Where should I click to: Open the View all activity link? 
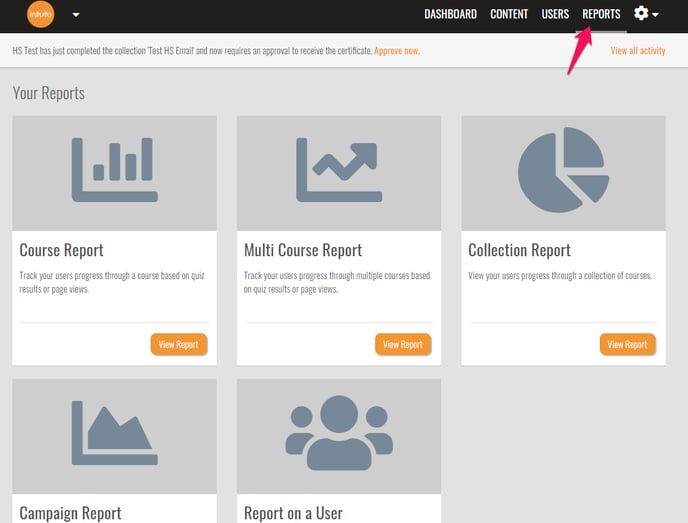[638, 50]
